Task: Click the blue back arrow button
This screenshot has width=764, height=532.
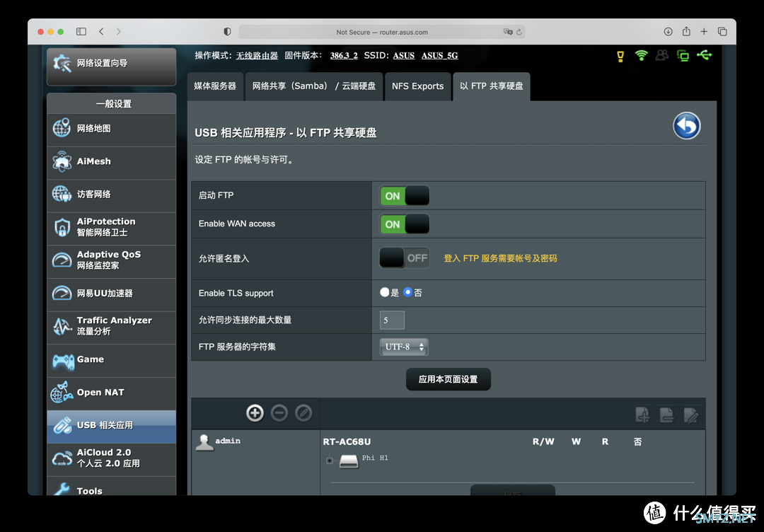Action: [686, 126]
